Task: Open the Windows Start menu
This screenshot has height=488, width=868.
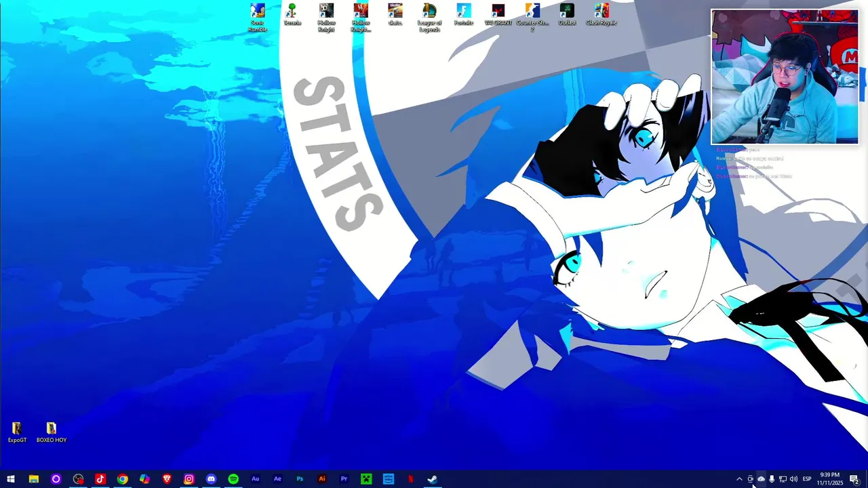Action: tap(11, 479)
